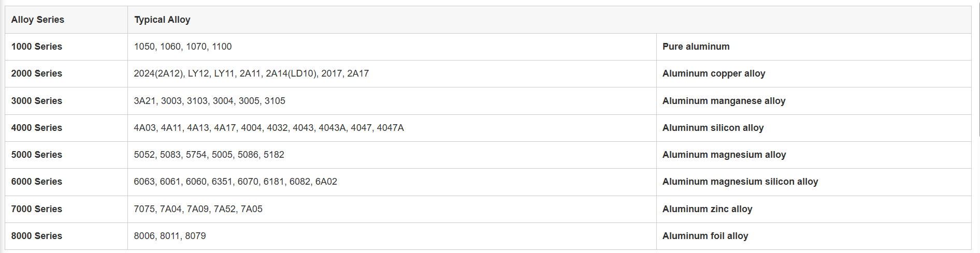Click the Pure aluminum cell
This screenshot has height=253, width=980.
[x=814, y=47]
